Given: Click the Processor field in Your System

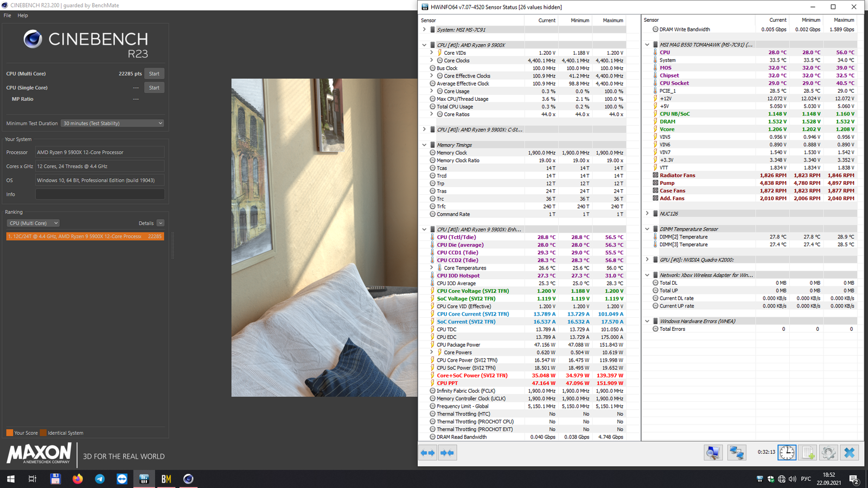Looking at the screenshot, I should tap(100, 152).
